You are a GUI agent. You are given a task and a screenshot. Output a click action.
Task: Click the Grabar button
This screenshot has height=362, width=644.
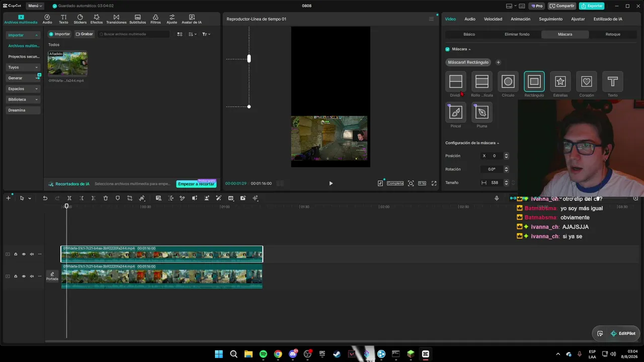pos(85,34)
